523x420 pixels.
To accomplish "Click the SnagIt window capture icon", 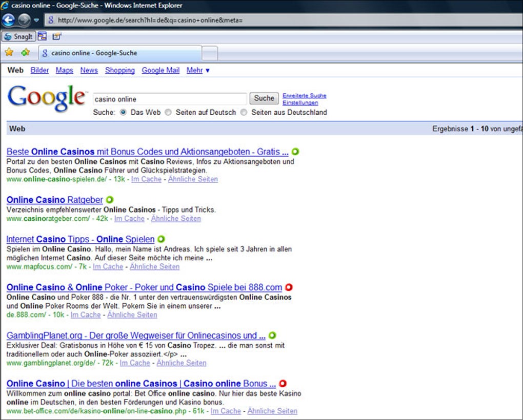I will pos(42,36).
